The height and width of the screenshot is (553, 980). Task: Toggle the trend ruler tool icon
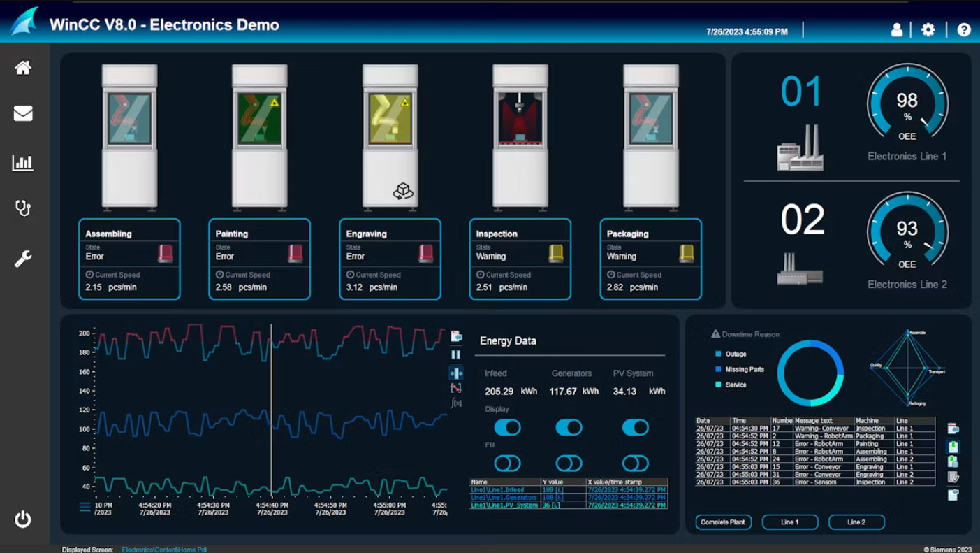(456, 373)
